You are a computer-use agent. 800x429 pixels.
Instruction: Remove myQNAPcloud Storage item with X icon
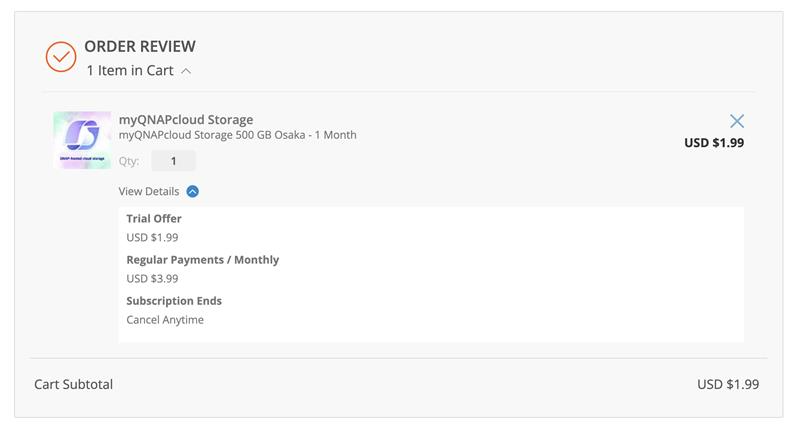737,121
